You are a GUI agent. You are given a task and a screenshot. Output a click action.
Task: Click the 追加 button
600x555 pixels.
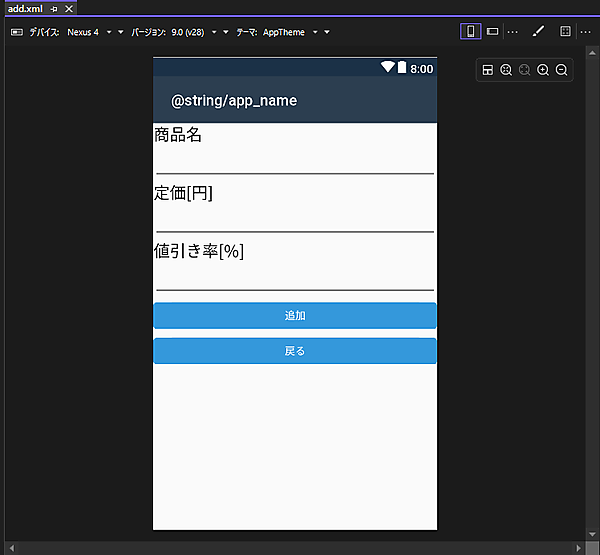click(x=295, y=315)
